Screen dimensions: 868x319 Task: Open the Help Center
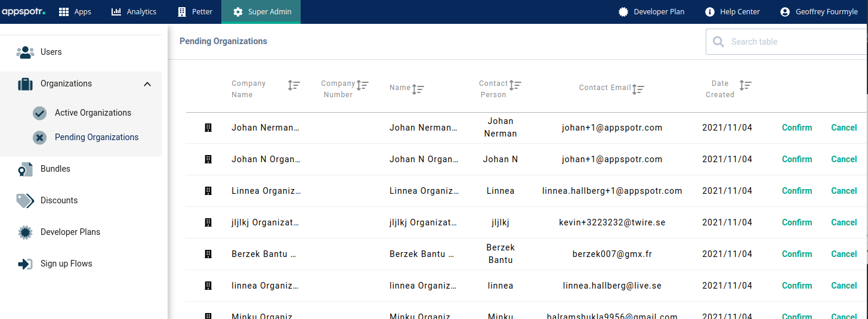(x=733, y=12)
